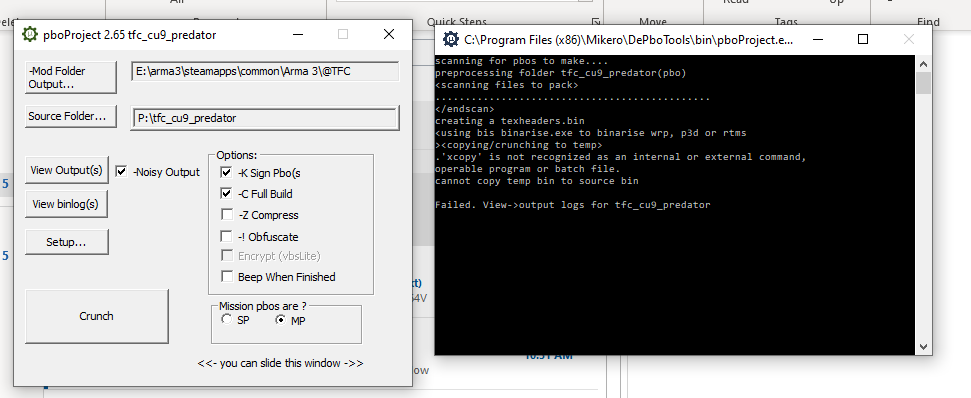Click the Find label in background ribbon

coord(928,22)
